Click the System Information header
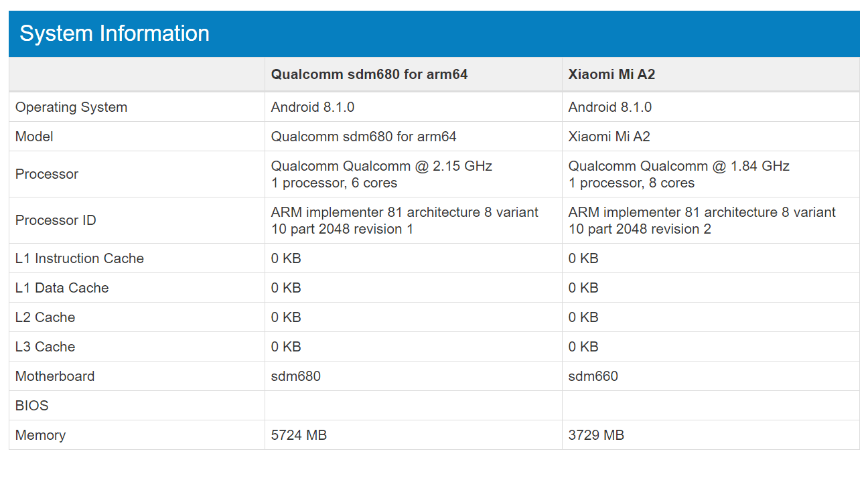The image size is (868, 482). tap(115, 33)
